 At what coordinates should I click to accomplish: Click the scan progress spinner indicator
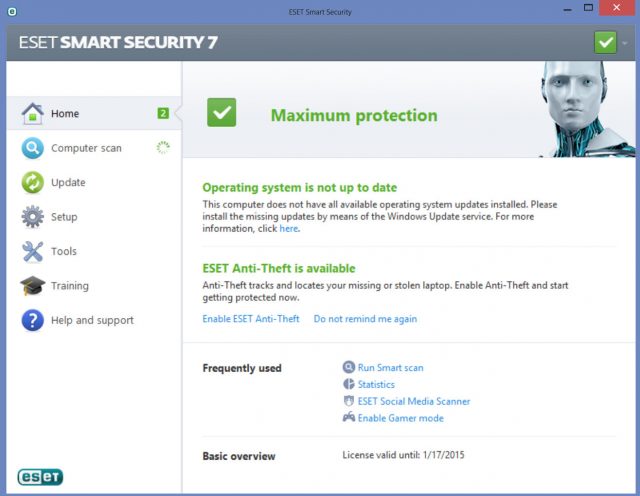click(163, 148)
